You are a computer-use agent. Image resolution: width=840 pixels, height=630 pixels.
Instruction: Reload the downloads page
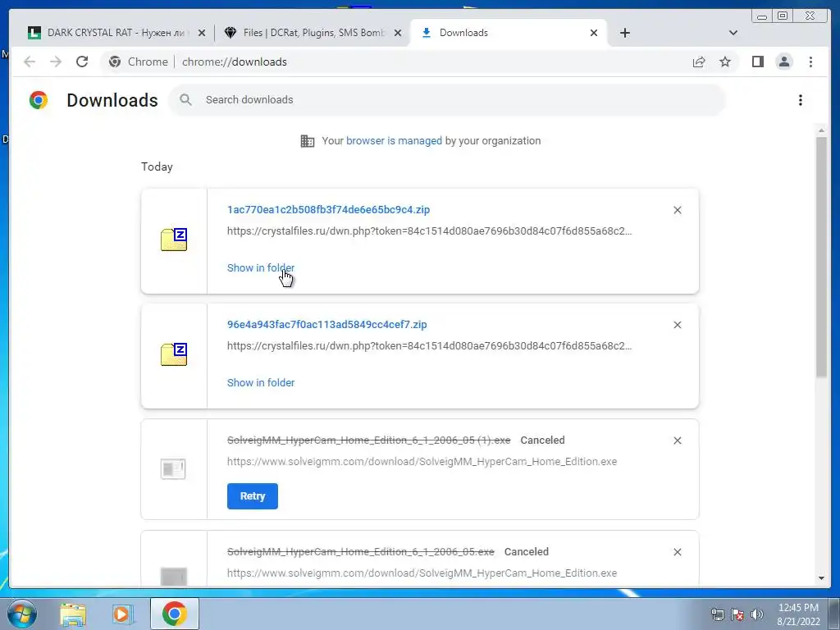tap(82, 62)
